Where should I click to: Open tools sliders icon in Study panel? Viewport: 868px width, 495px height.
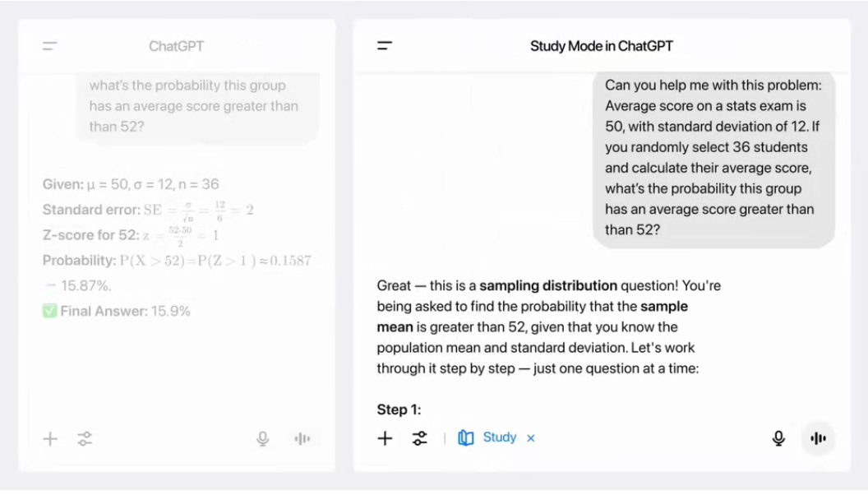coord(419,438)
